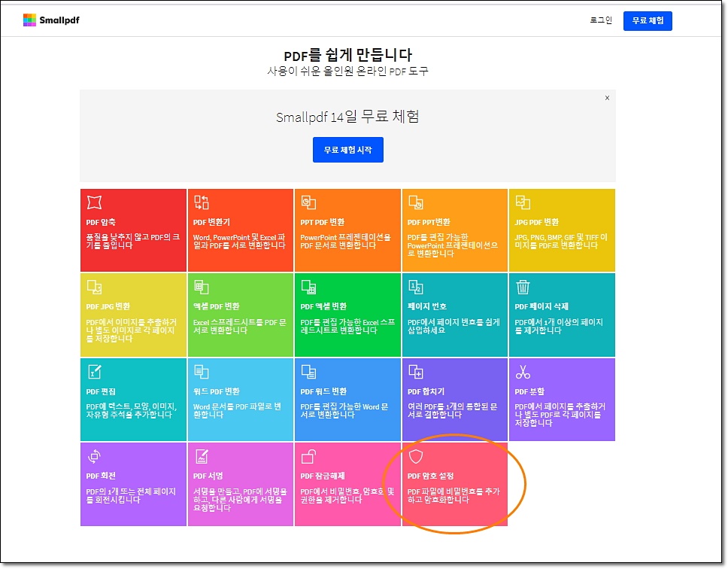Click description under PDF 서명
The width and height of the screenshot is (728, 569).
pyautogui.click(x=240, y=499)
